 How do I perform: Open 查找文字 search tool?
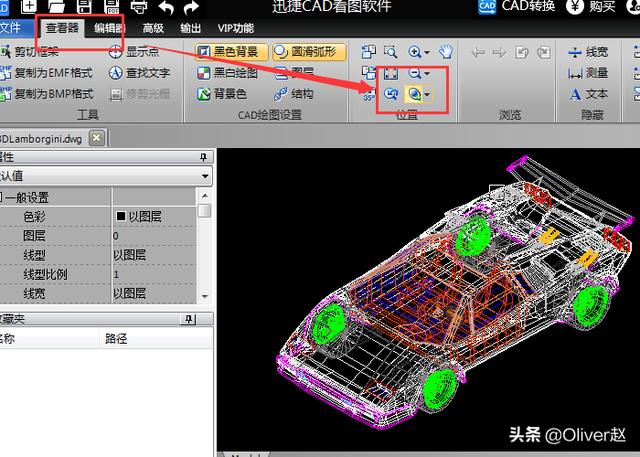[x=139, y=73]
